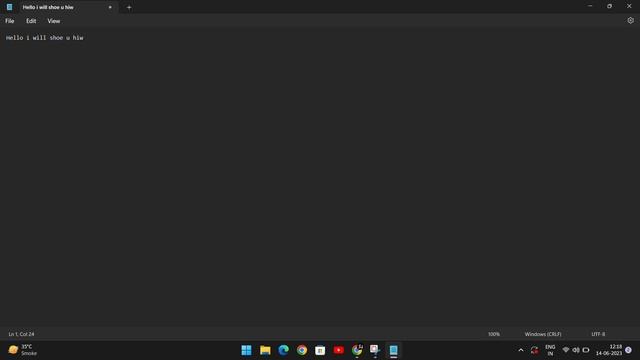This screenshot has height=360, width=640.
Task: Switch ENG IN input language
Action: point(550,350)
